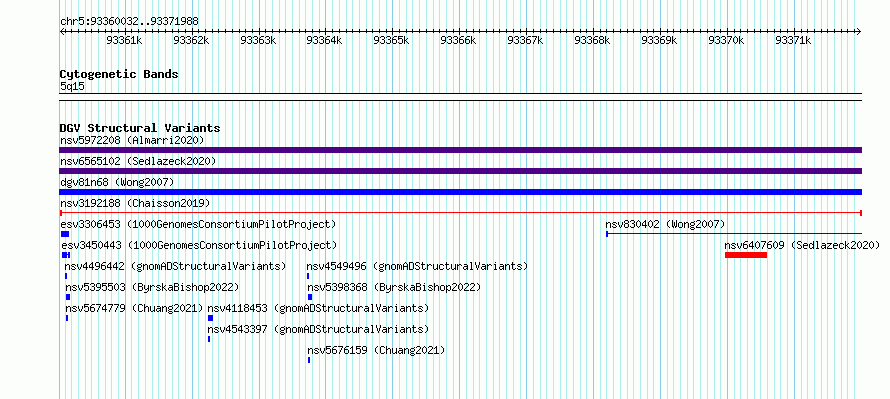This screenshot has width=890, height=399.
Task: Click the chr5:93360032..93371988 coordinate label
Action: (x=129, y=21)
